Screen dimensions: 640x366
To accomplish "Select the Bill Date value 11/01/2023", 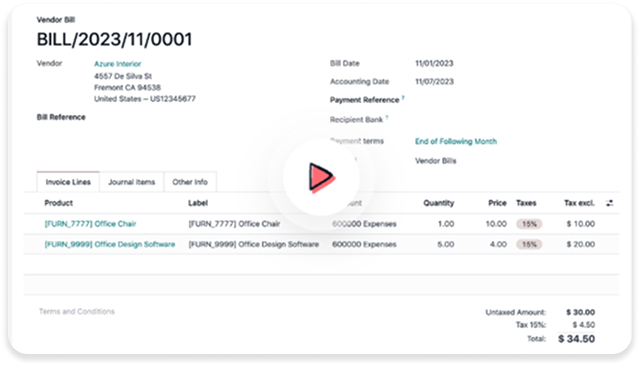I will [x=434, y=64].
